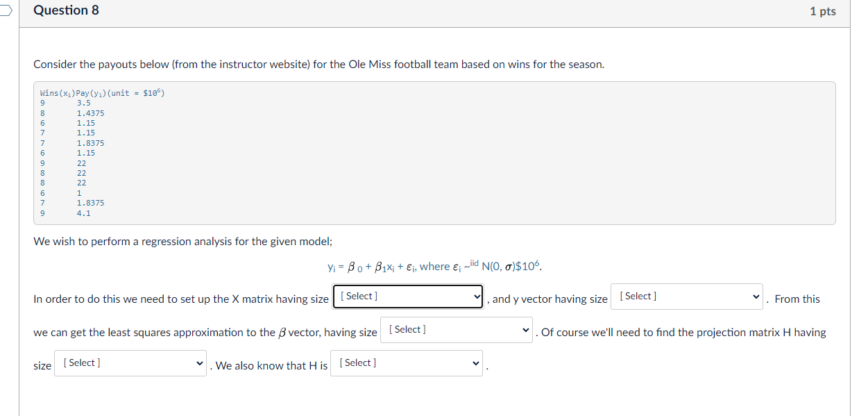Click the 1 pts label
Viewport: 868px width, 416px height.
click(x=822, y=11)
